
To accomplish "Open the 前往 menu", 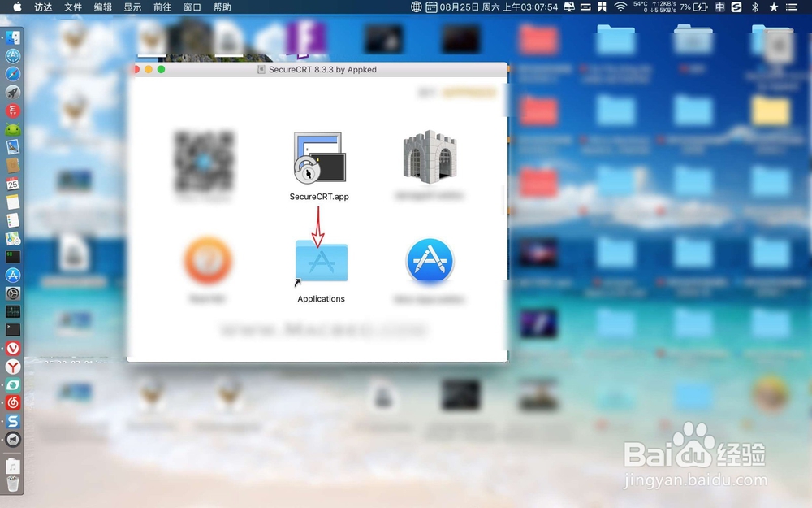I will coord(162,7).
